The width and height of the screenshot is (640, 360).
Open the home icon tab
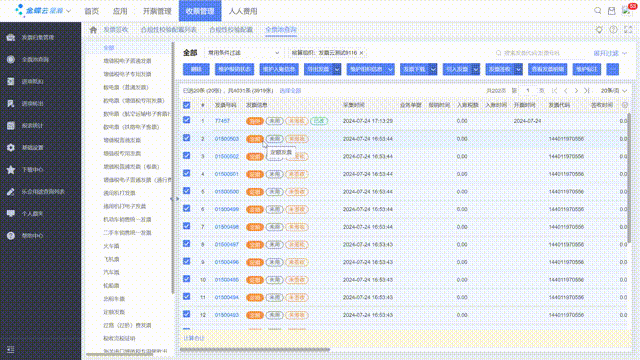tap(93, 30)
